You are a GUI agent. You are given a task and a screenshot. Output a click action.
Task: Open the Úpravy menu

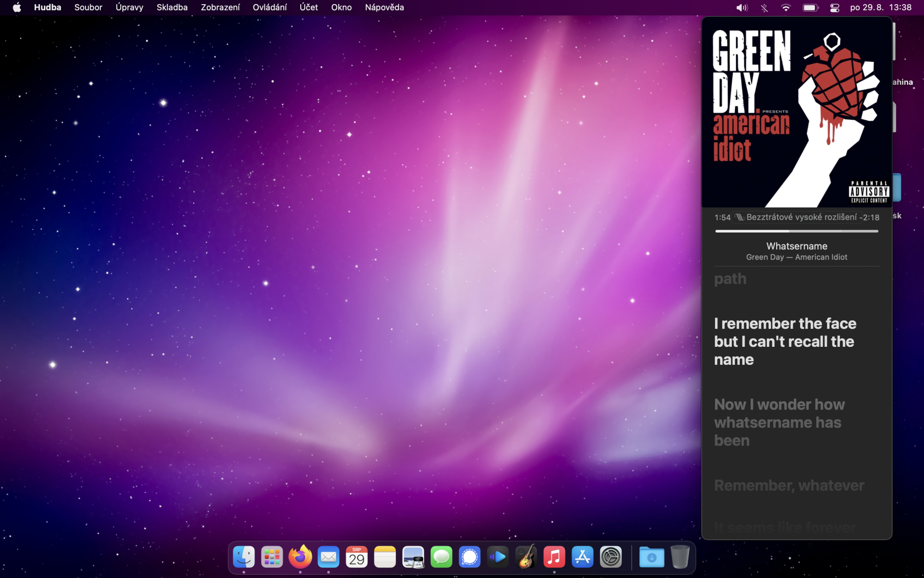[129, 7]
